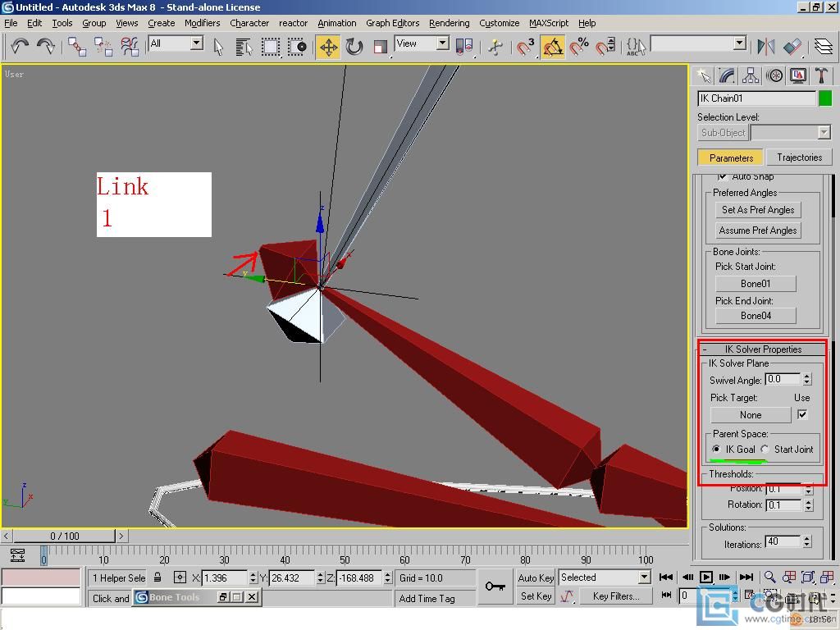Click the Redo arrow icon

[46, 47]
